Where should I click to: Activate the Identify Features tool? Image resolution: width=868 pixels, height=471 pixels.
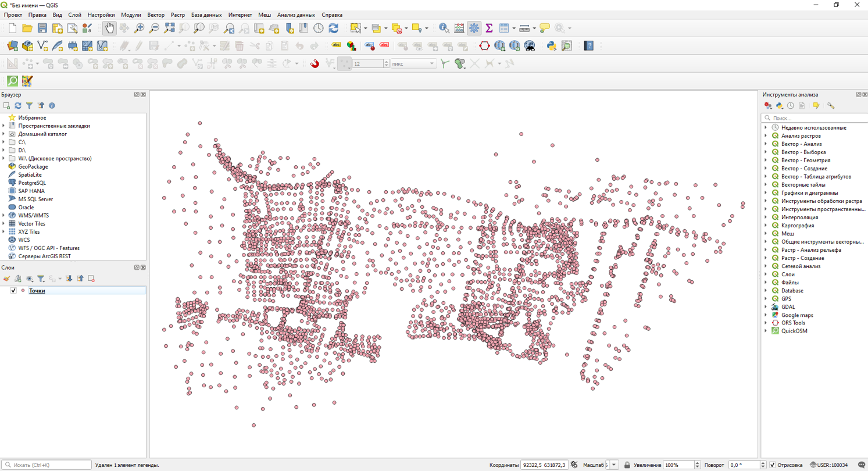point(444,28)
